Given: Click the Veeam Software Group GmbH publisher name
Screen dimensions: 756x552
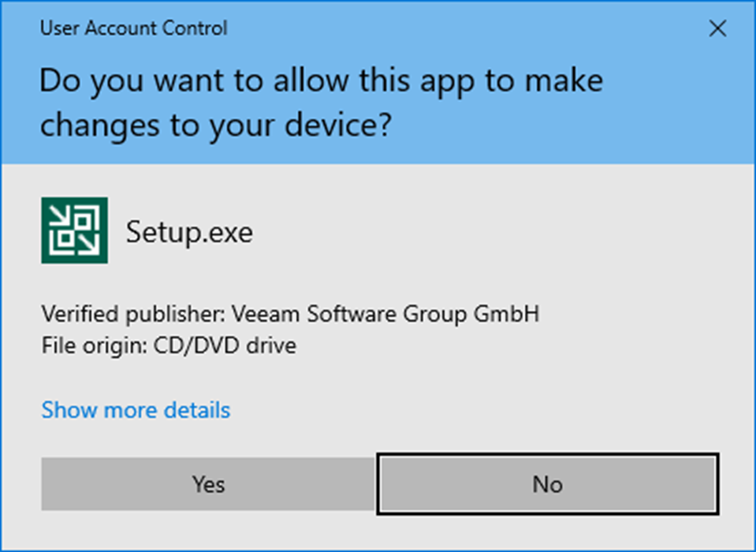Looking at the screenshot, I should 385,314.
